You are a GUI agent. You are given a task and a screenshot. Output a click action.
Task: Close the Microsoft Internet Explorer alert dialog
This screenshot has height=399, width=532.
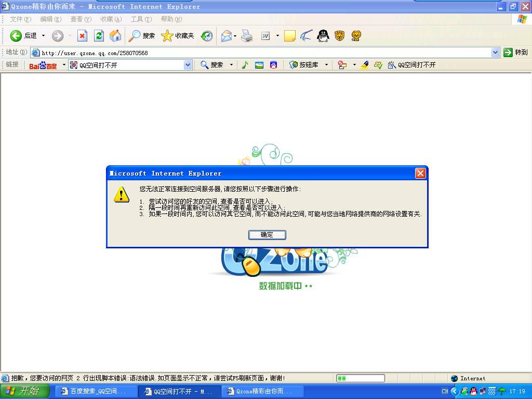420,174
